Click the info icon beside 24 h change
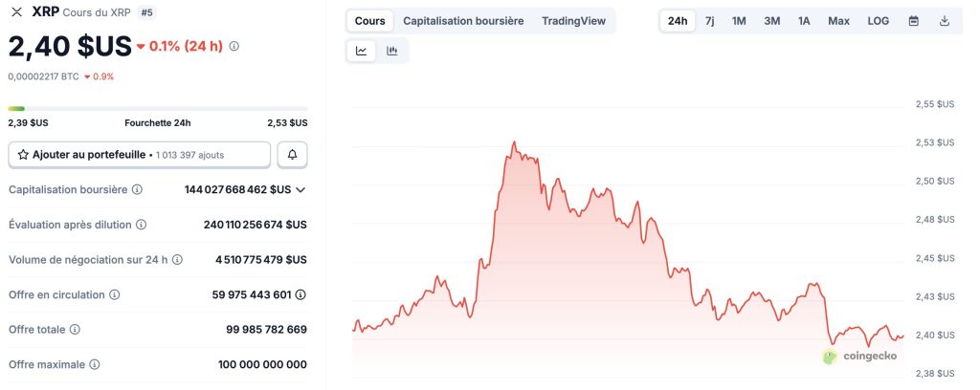The width and height of the screenshot is (980, 390). pyautogui.click(x=234, y=46)
